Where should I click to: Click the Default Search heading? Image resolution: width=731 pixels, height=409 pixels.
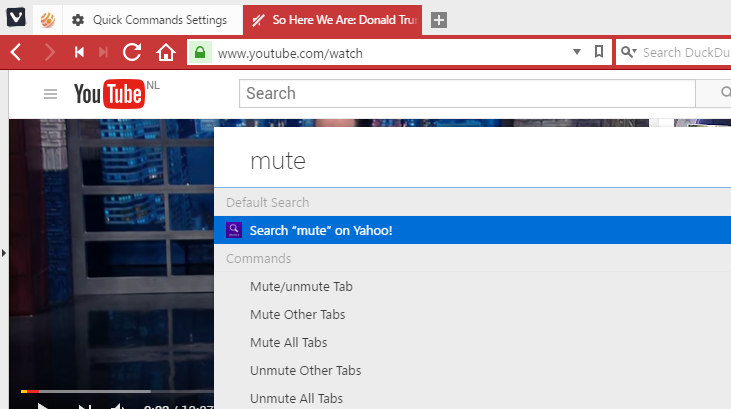(x=268, y=202)
